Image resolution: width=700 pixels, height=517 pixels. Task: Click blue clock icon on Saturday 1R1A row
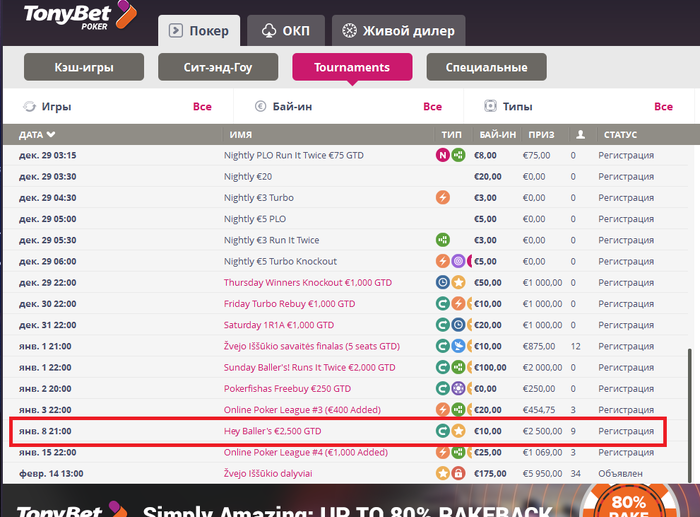458,325
